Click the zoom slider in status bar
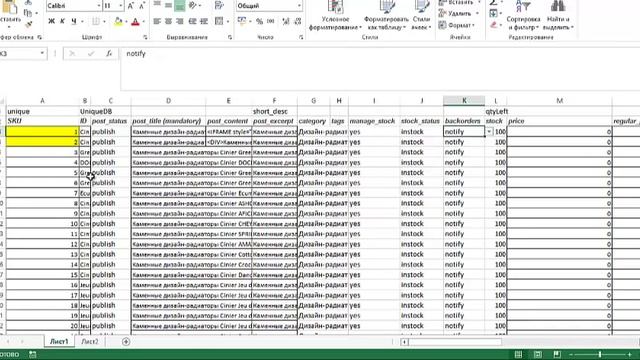Viewport: 640px width, 360px height. (600, 354)
